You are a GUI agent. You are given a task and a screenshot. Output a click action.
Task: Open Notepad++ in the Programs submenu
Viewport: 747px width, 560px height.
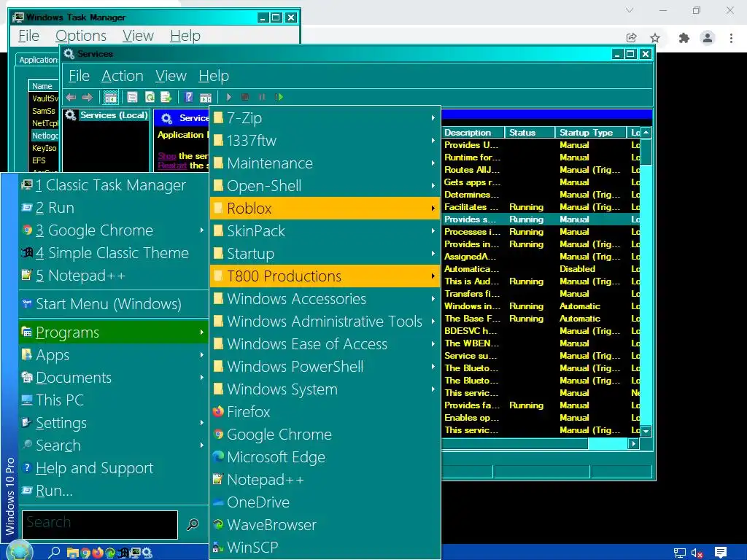tap(325, 480)
